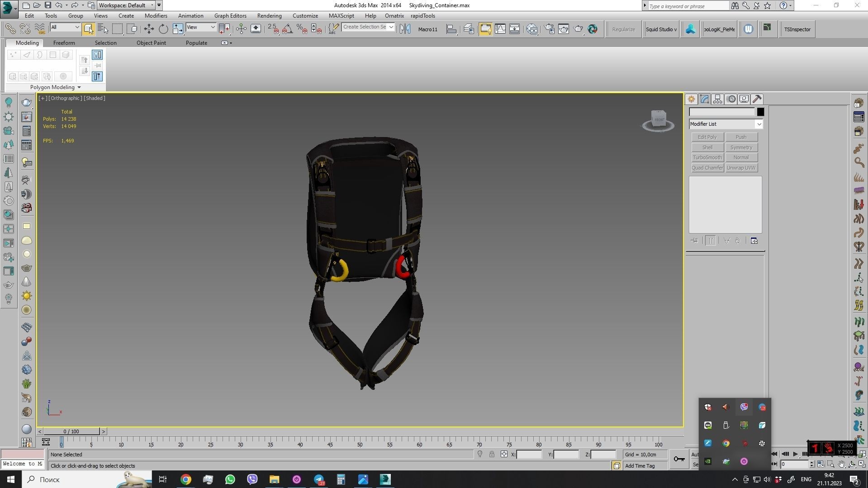Click the Bind to Space Warp icon
Viewport: 868px width, 488px height.
coord(40,29)
